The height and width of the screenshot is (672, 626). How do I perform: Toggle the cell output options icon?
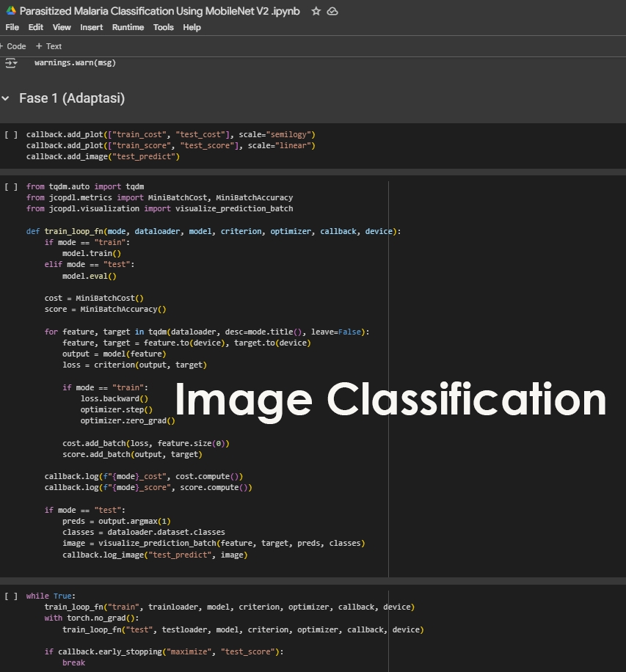coord(11,63)
